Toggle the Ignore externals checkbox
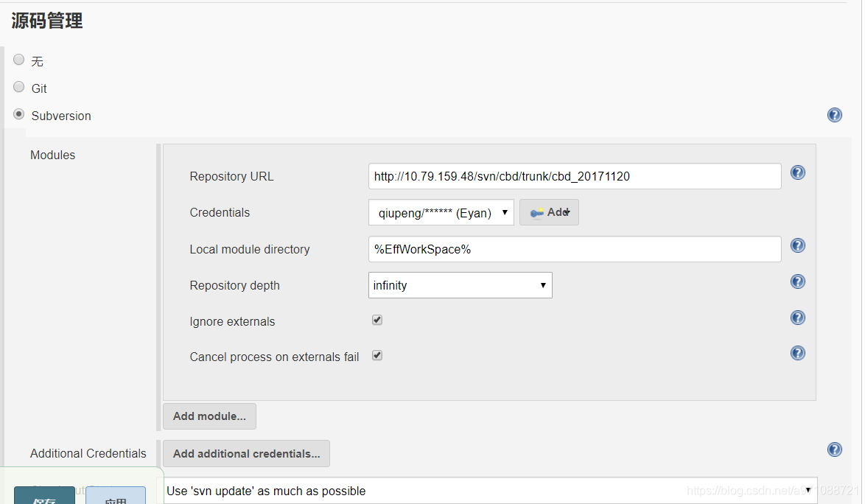Viewport: 865px width, 504px height. 377,320
